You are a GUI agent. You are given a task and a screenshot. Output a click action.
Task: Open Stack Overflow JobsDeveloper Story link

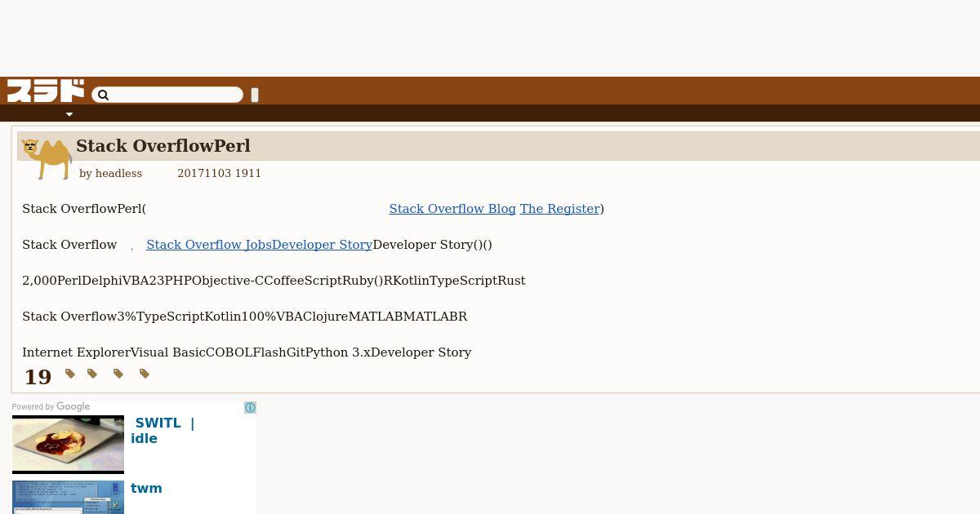259,245
